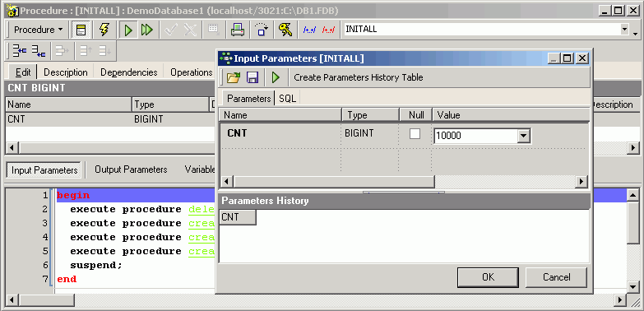Viewport: 644px width, 311px height.
Task: Toggle the lazy mode editor icon
Action: click(x=81, y=30)
